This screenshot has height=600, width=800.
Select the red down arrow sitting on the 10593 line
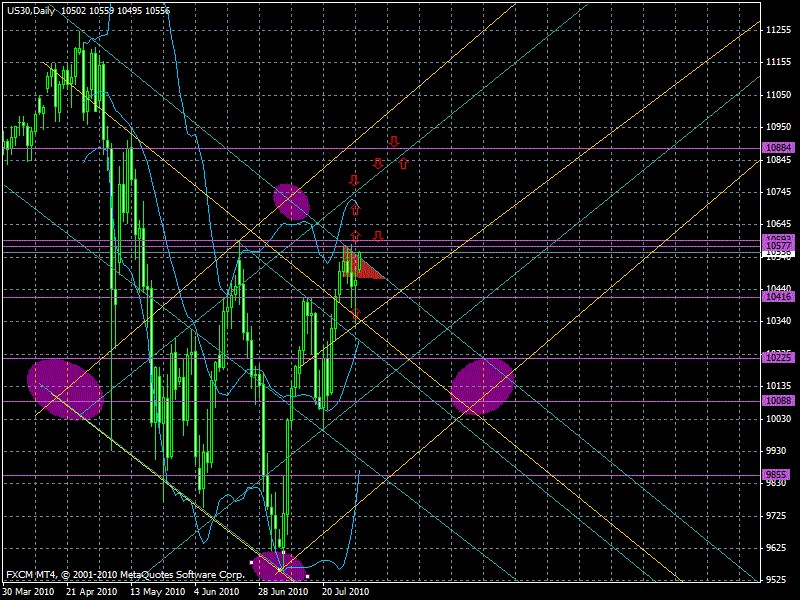coord(378,236)
